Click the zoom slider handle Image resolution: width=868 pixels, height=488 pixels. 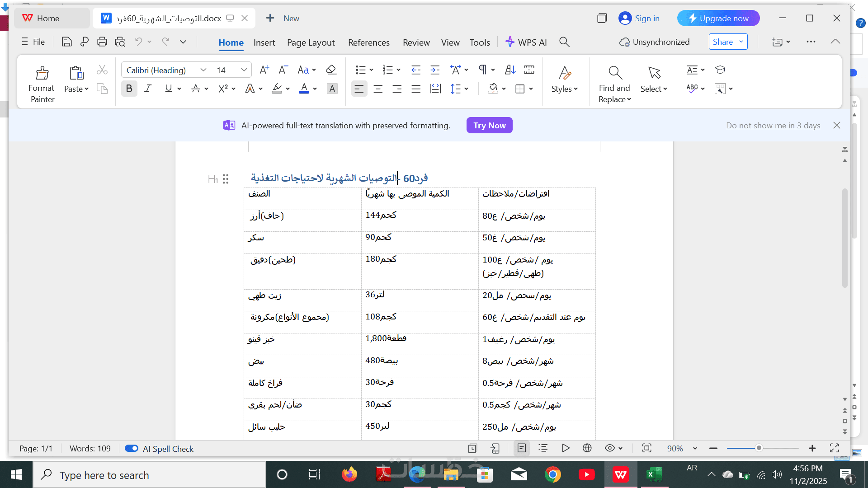point(759,448)
